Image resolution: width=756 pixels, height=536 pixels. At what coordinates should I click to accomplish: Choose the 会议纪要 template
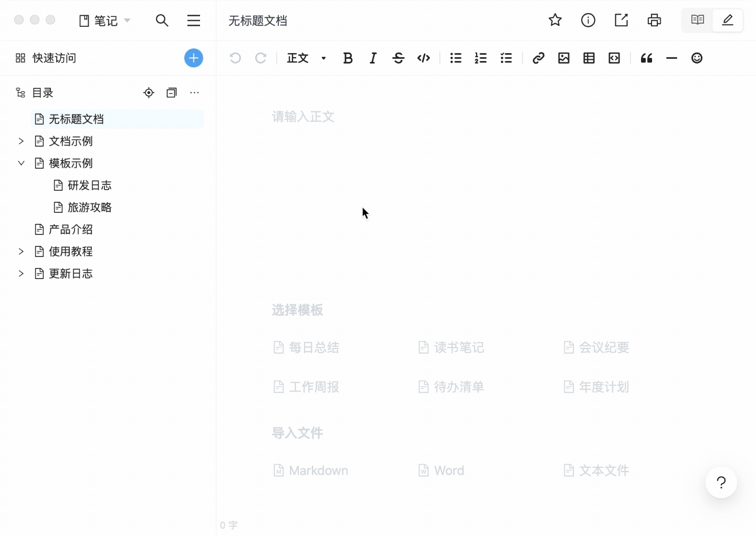pyautogui.click(x=596, y=347)
